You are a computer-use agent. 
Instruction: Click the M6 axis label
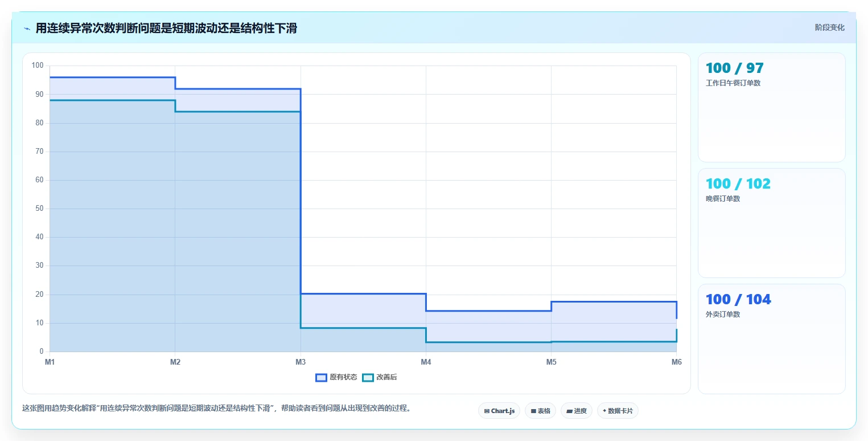[x=676, y=362]
